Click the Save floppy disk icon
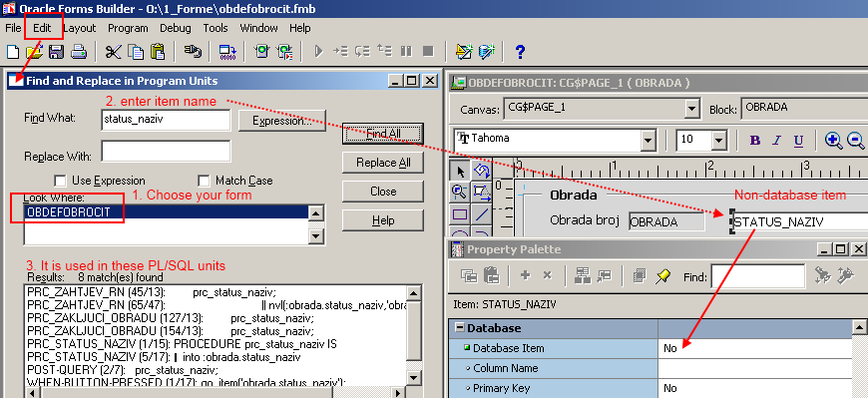This screenshot has height=398, width=868. 56,52
